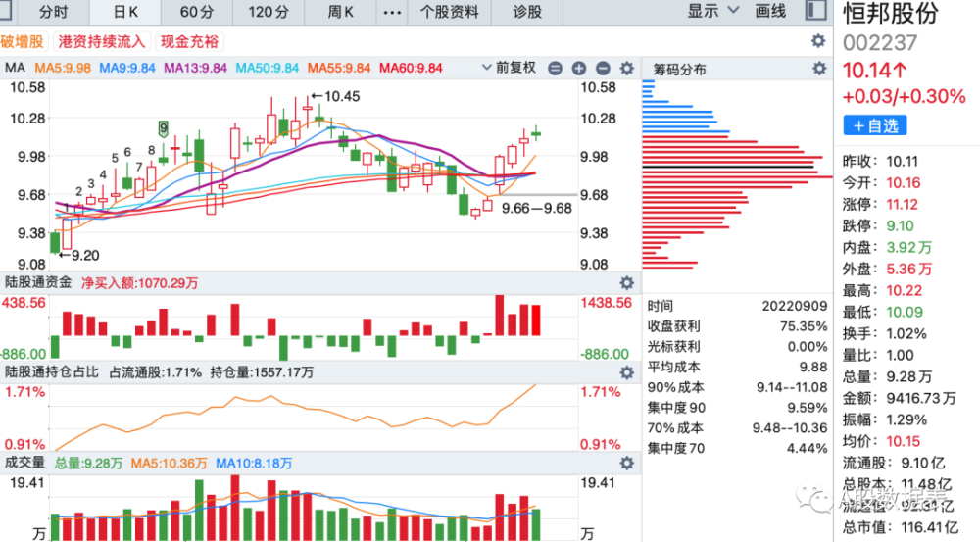Screen dimensions: 980x542
Task: Select the 60分 period tab
Action: point(197,12)
